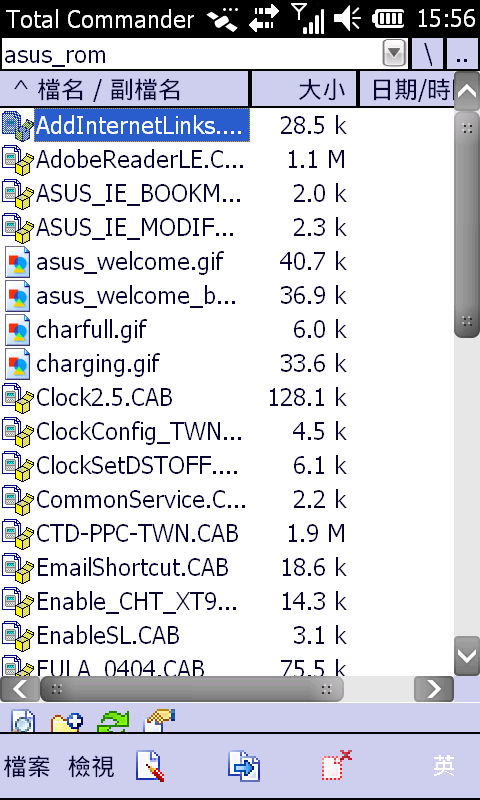Screen dimensions: 480x800
Task: Click horizontal scrollbar left arrow
Action: [x=19, y=689]
